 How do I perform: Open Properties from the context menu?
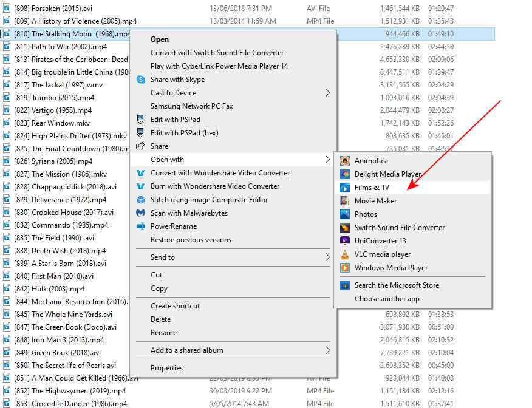click(166, 368)
